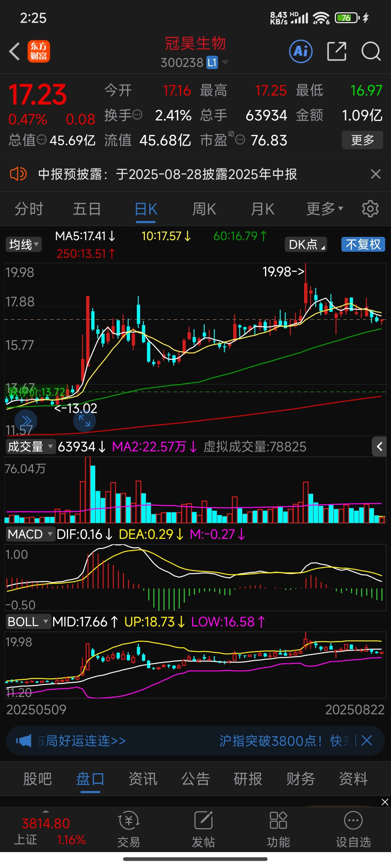Tap the 上证 3814.80 index ticker
This screenshot has width=391, height=868.
pos(46,831)
